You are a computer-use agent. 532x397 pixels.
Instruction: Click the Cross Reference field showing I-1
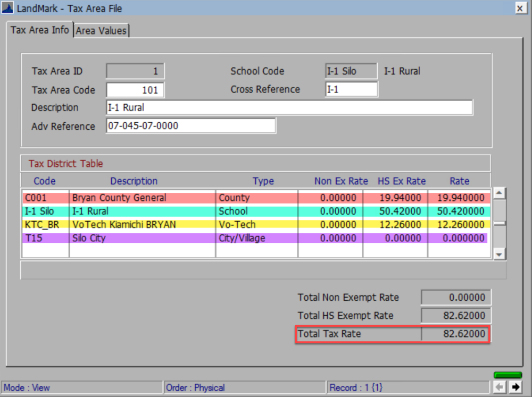pyautogui.click(x=352, y=89)
